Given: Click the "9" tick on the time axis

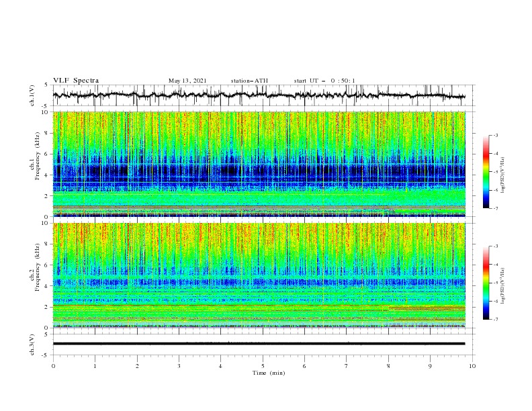Looking at the screenshot, I should pos(430,366).
